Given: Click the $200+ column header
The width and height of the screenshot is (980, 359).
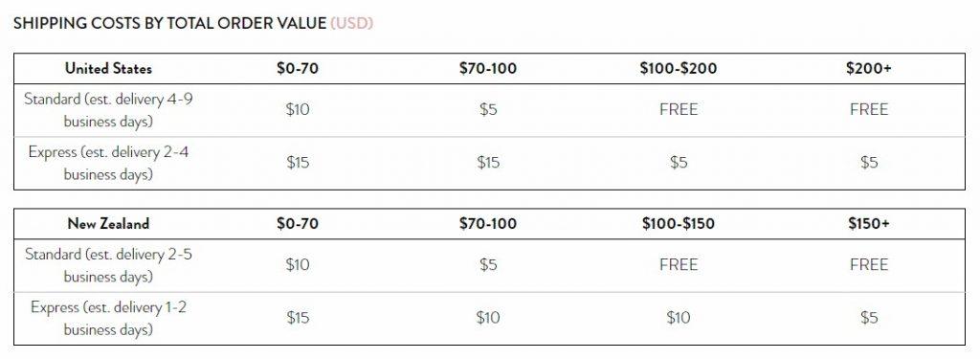Looking at the screenshot, I should (x=869, y=68).
